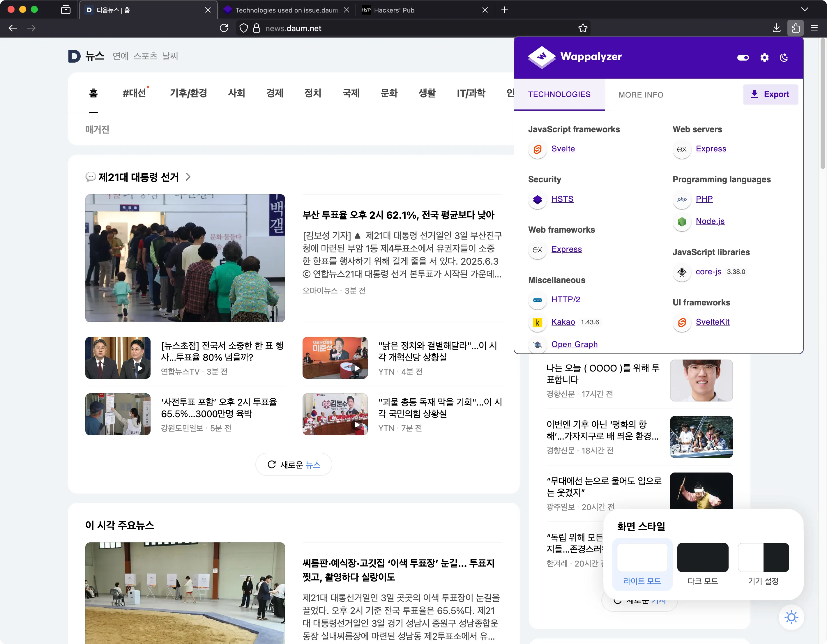Expand the list-all-tabs dropdown arrow

pos(805,10)
